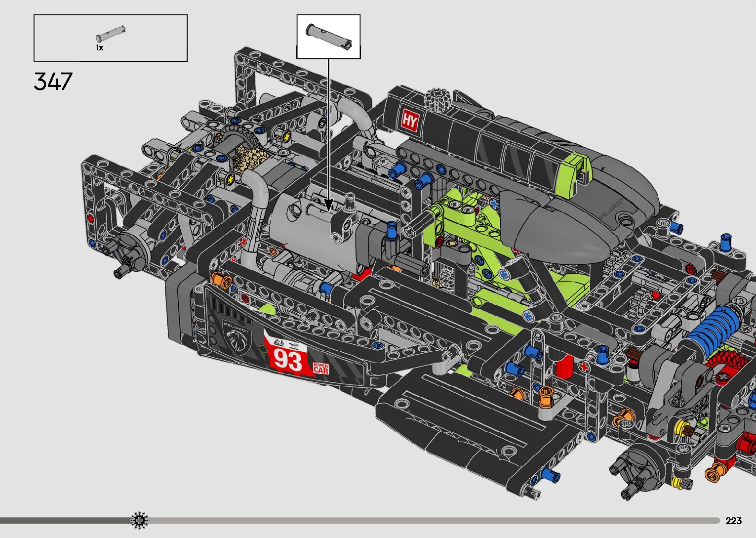Click the gray pin in the parts list box

pyautogui.click(x=111, y=34)
